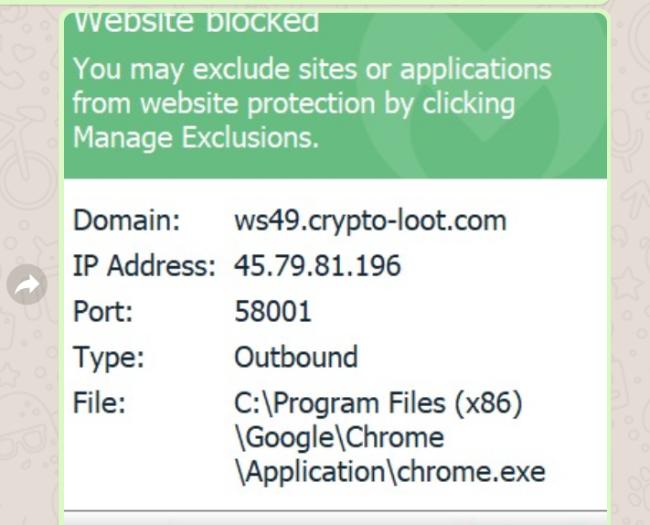Click the forward arrow icon beside the message

[x=27, y=284]
